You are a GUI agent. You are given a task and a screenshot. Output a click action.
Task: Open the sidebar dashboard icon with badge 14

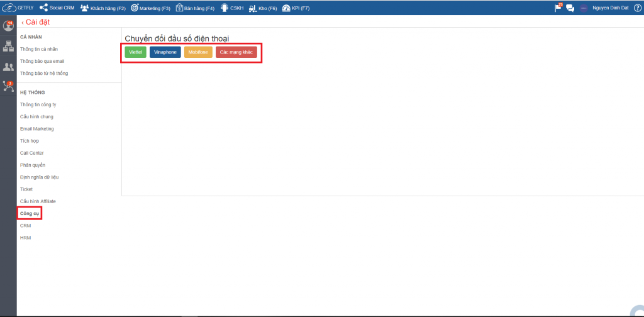[x=8, y=25]
